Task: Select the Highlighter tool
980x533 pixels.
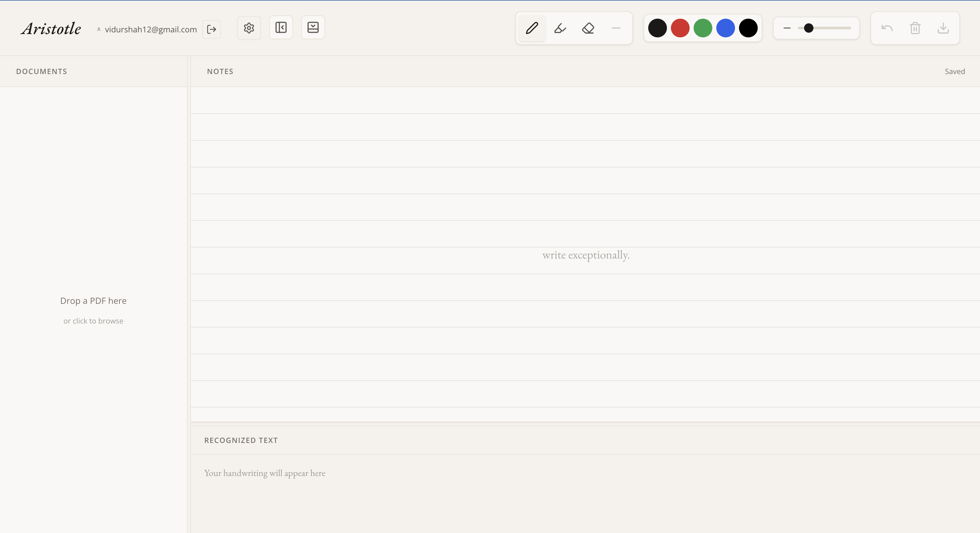Action: pyautogui.click(x=560, y=28)
